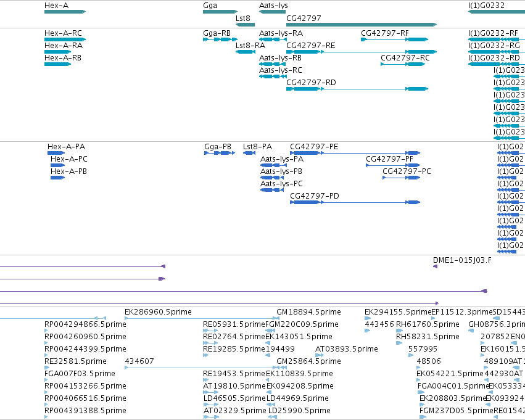Screen dimensions: 525x420
Task: Select protein Aats-lys-PB
Action: point(272,178)
